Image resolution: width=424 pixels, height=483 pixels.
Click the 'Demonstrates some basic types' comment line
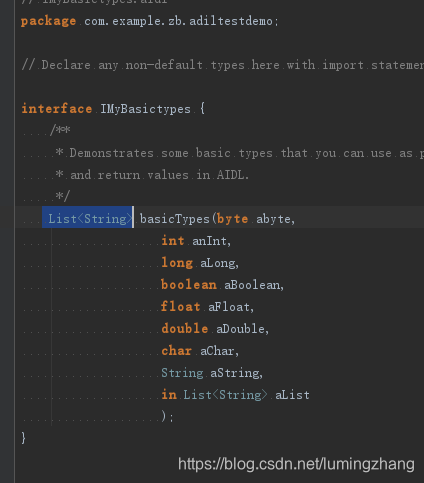240,153
